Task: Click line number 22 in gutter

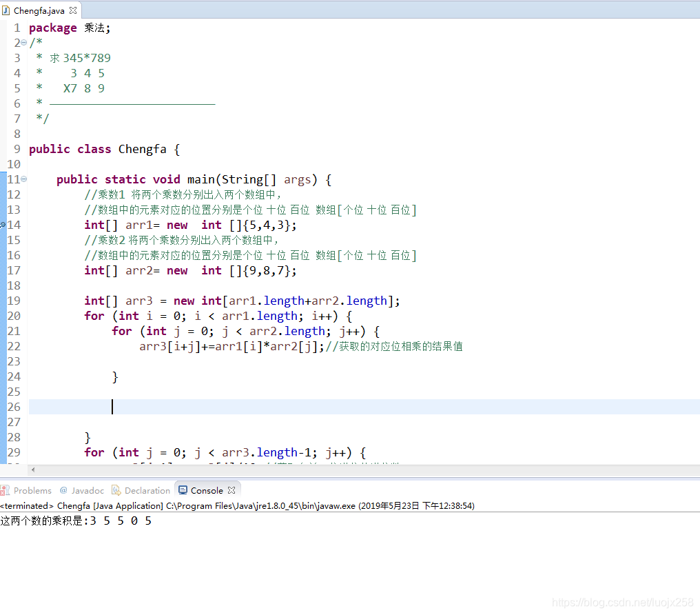Action: (x=14, y=347)
